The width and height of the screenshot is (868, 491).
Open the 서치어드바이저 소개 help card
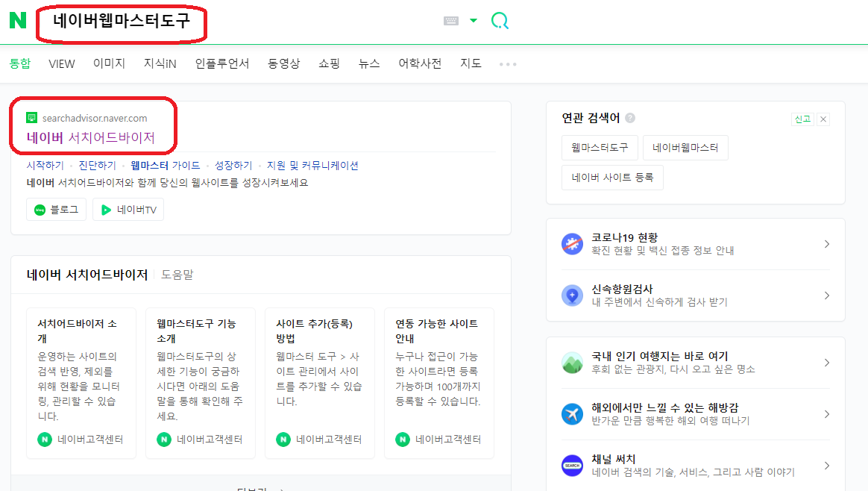point(81,383)
